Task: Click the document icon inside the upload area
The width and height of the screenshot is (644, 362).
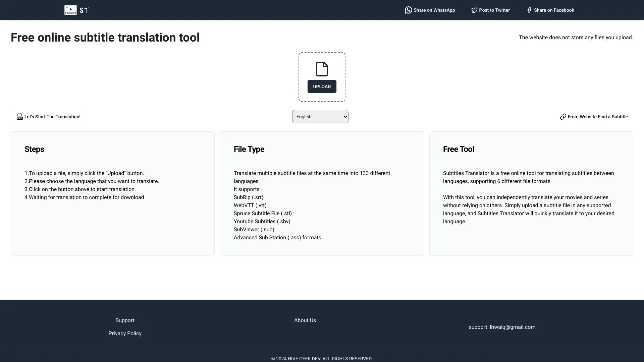Action: point(322,69)
